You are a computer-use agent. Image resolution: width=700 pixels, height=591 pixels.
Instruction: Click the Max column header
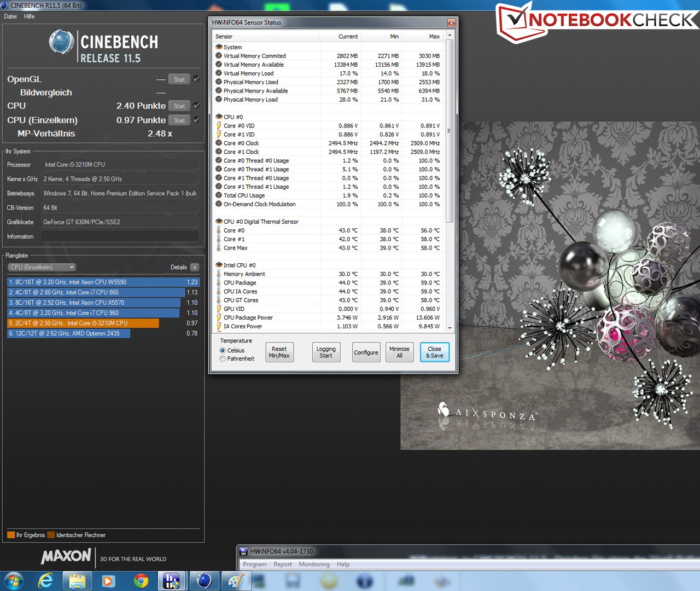(x=422, y=37)
